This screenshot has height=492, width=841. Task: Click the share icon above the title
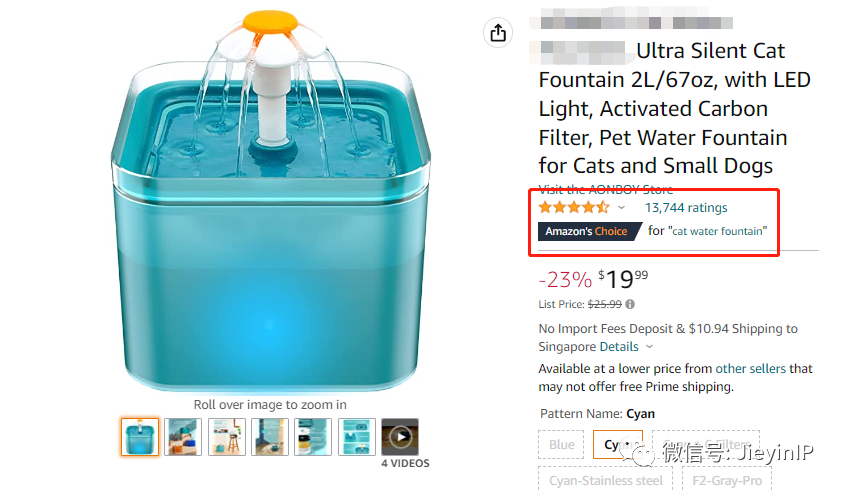pyautogui.click(x=497, y=33)
